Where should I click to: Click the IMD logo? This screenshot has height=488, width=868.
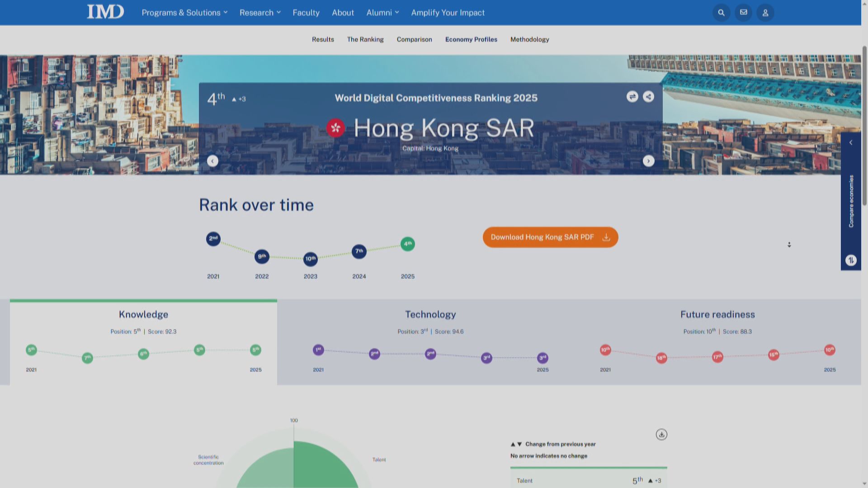pos(105,12)
